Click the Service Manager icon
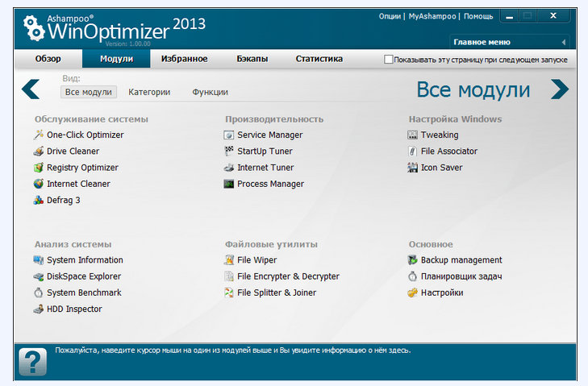Screen dimensions: 588x386 pyautogui.click(x=229, y=135)
